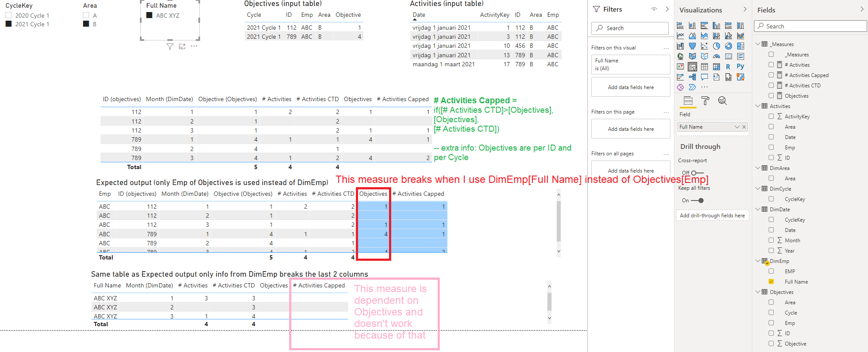This screenshot has height=352, width=868.
Task: Open the decomposition tree visual
Action: (692, 77)
